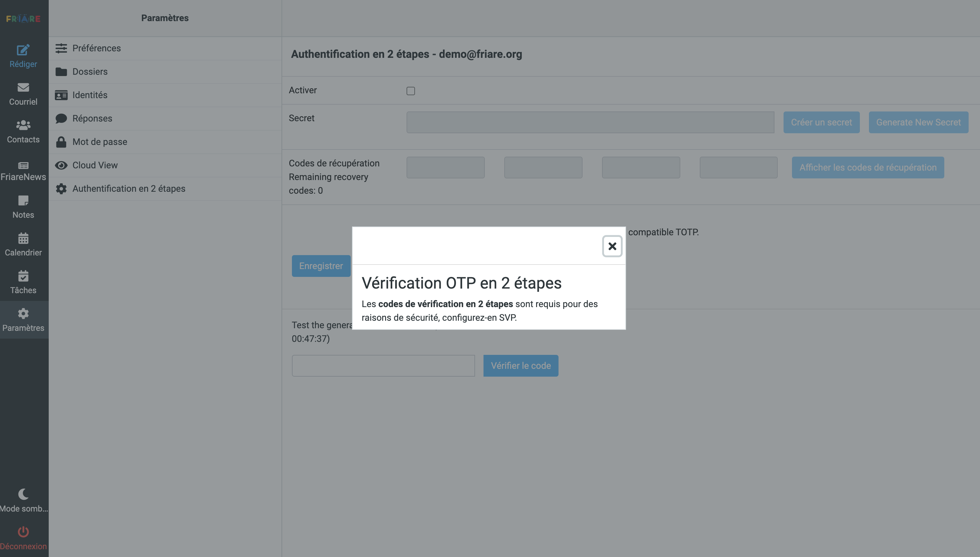Image resolution: width=980 pixels, height=557 pixels.
Task: Close the OTP verification dialog
Action: coord(612,246)
